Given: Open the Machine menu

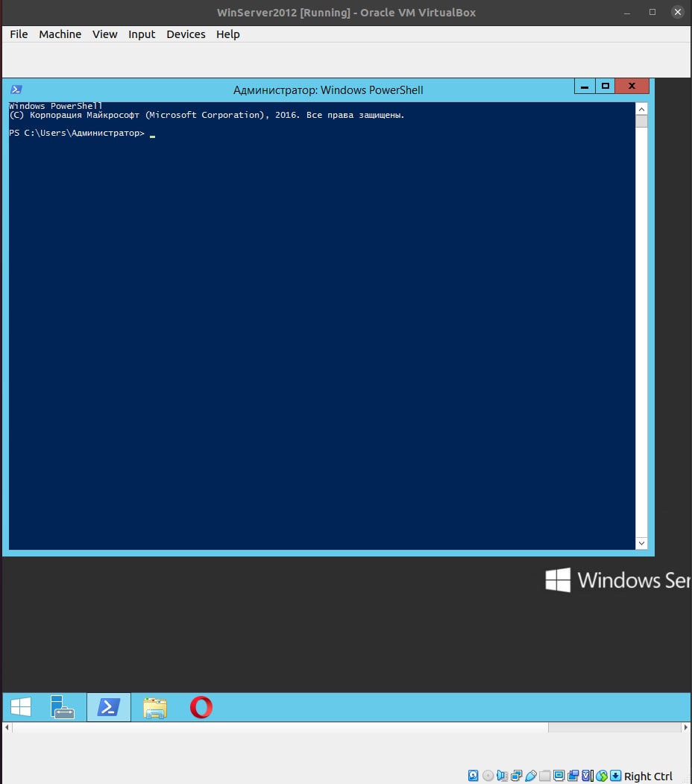Looking at the screenshot, I should (x=60, y=34).
